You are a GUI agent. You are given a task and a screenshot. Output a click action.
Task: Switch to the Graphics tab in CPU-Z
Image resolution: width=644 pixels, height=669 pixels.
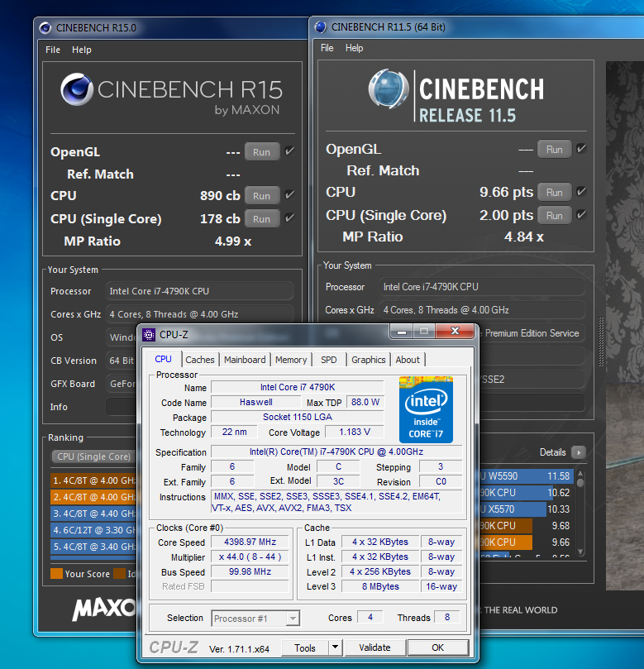369,360
